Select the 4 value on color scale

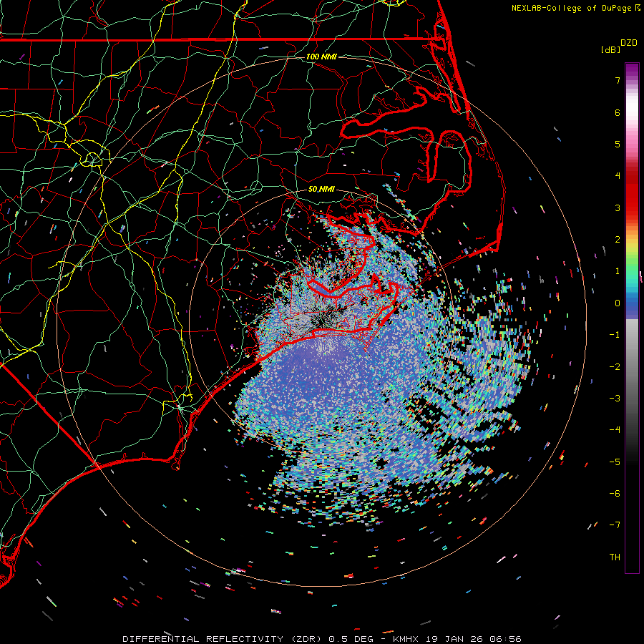618,176
